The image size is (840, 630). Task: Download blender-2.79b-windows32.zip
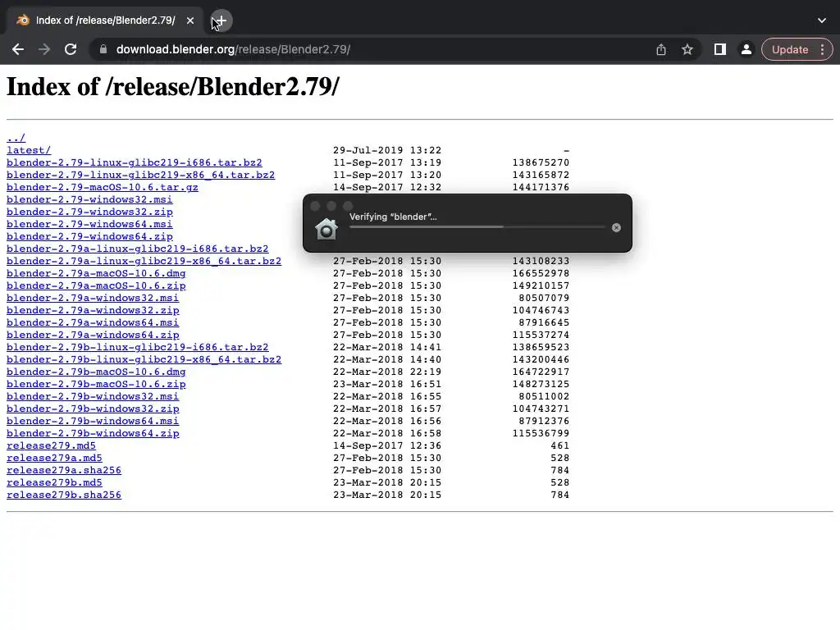point(93,409)
